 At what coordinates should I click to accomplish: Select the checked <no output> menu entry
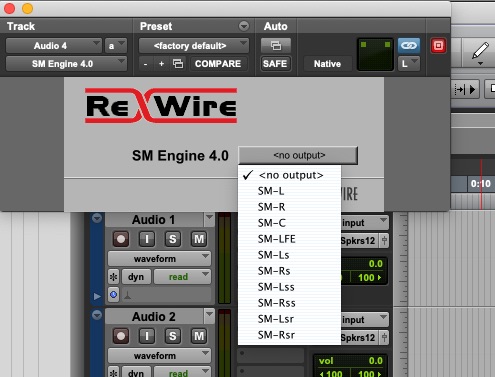click(289, 175)
